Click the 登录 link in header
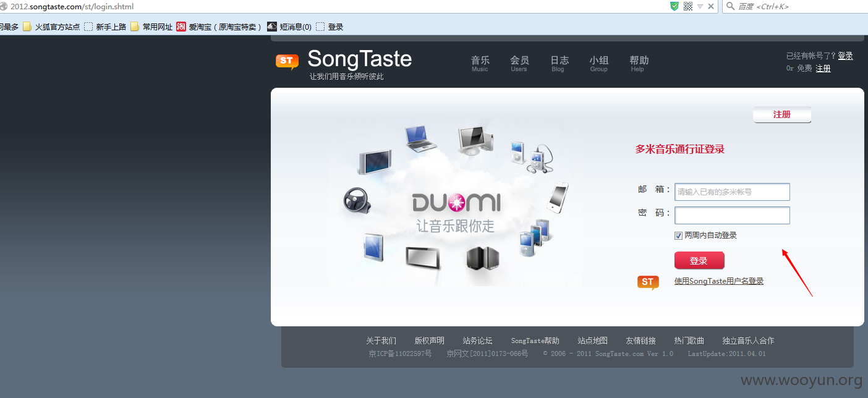 pos(845,56)
